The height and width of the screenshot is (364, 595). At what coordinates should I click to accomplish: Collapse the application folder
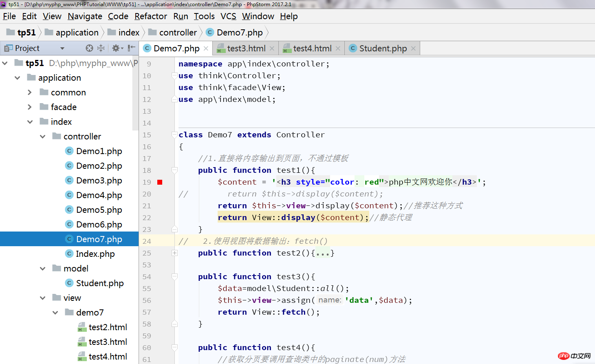pos(17,78)
